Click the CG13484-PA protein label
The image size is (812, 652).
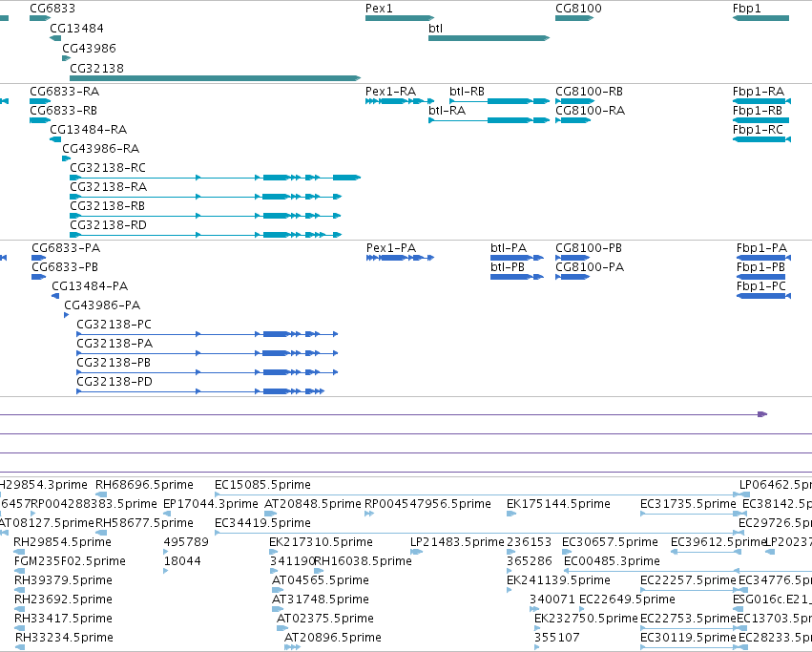90,286
